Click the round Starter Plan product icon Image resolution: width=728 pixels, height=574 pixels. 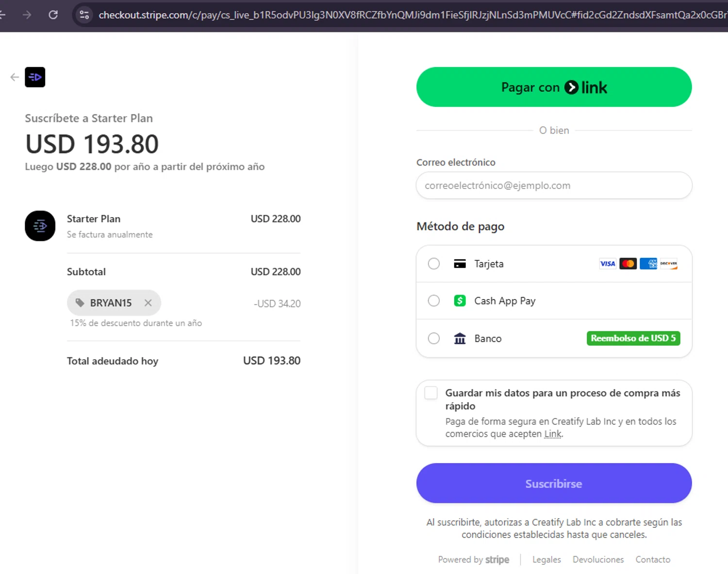point(40,226)
